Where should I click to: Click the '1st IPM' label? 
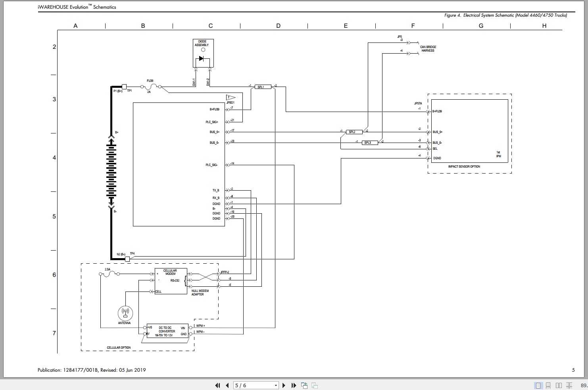tap(498, 154)
